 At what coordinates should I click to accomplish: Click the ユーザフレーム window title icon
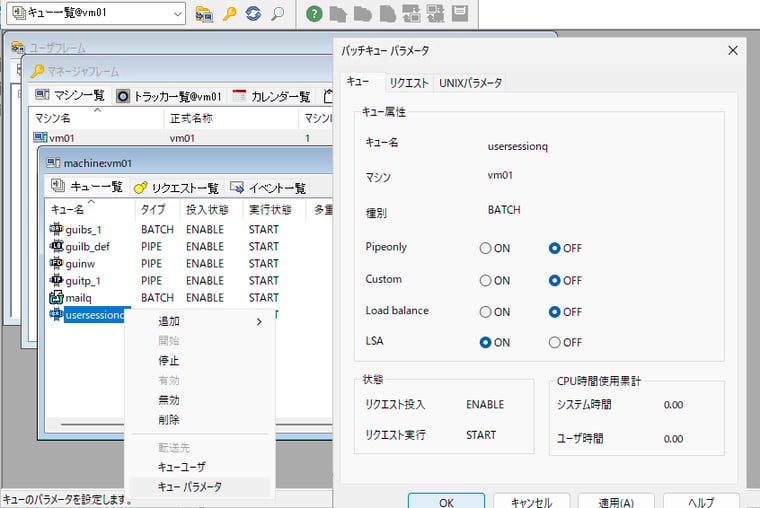pos(18,48)
